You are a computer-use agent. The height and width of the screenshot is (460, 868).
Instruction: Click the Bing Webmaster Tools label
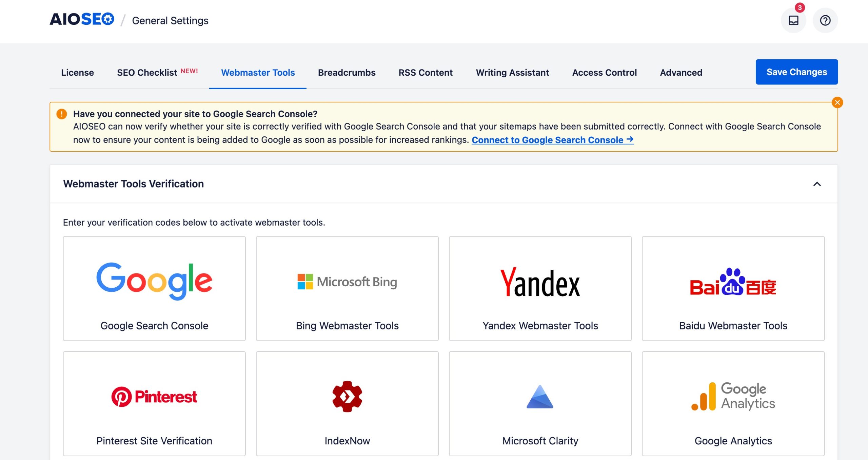pyautogui.click(x=347, y=326)
